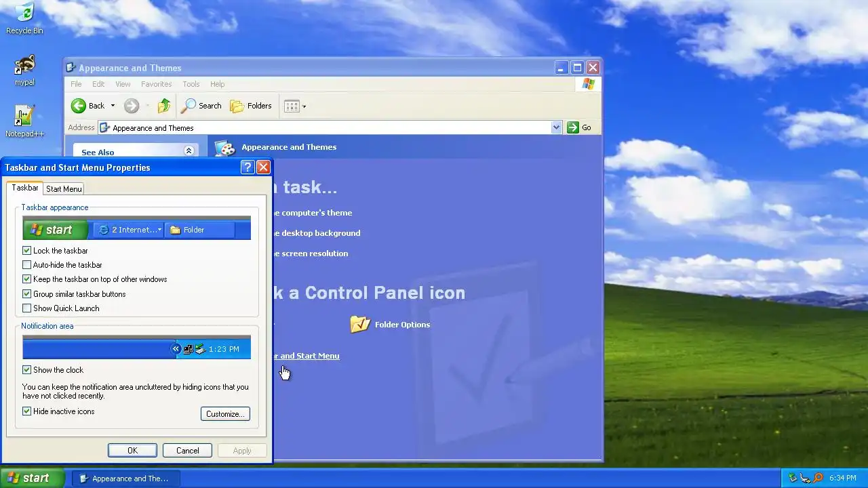Click the address bar page icon
Image resolution: width=868 pixels, height=488 pixels.
[104, 127]
